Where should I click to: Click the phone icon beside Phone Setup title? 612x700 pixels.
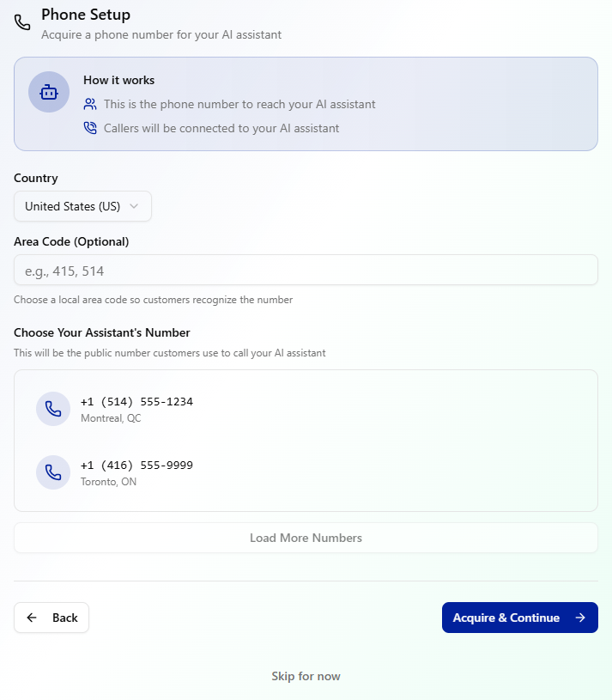22,22
